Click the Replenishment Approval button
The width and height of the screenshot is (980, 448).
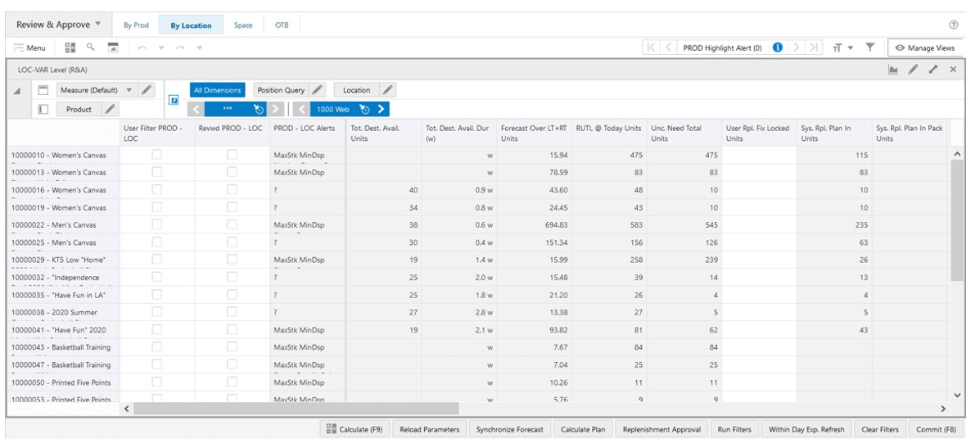coord(662,429)
